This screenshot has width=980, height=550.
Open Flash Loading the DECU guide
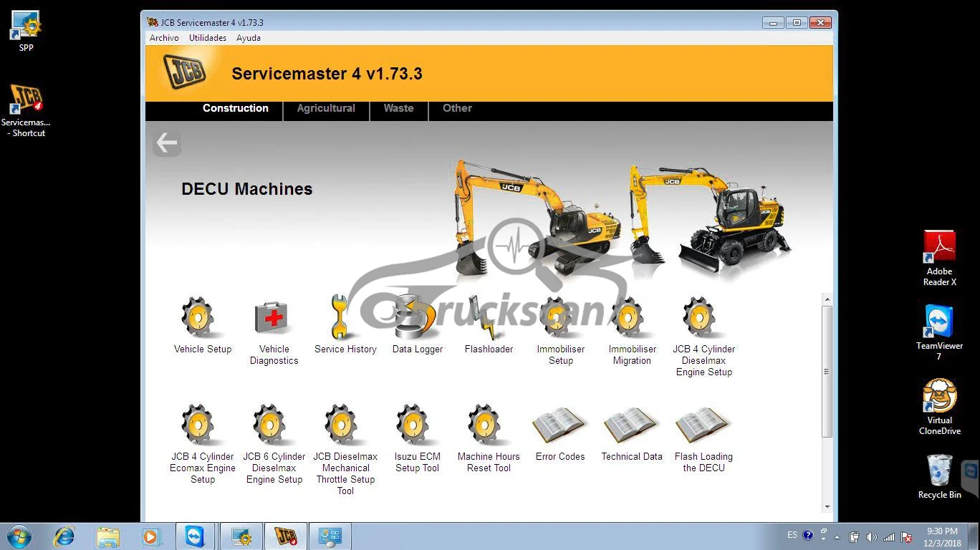(x=702, y=425)
